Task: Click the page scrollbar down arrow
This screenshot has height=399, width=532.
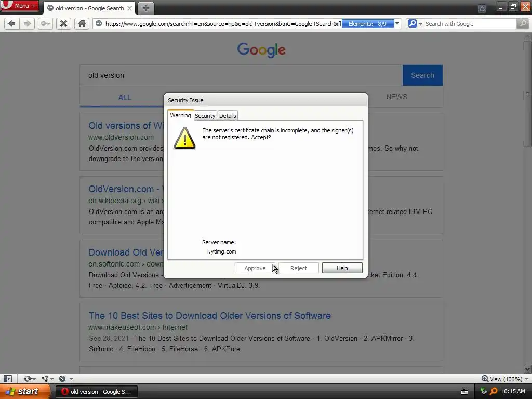Action: coord(527,369)
